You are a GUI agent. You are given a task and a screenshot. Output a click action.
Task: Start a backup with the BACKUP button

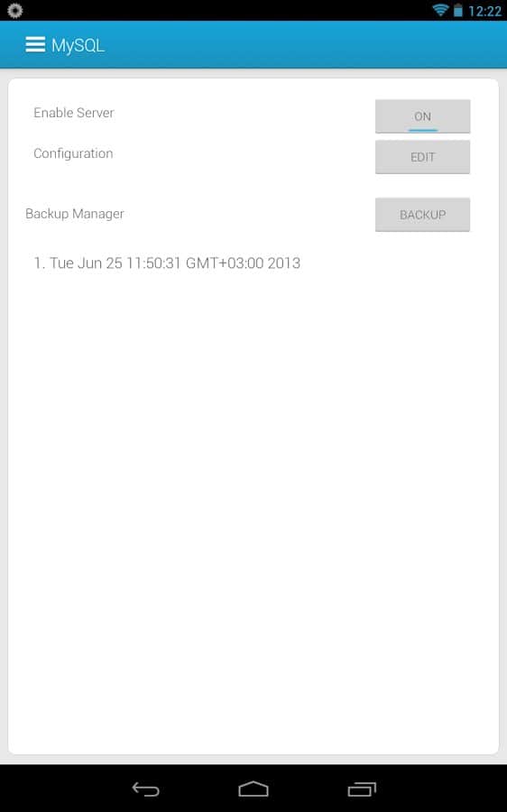tap(422, 215)
